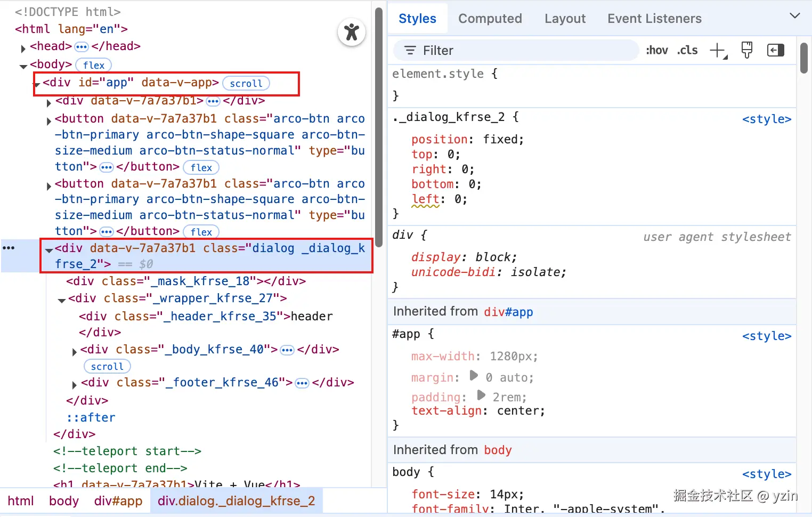Screen dimensions: 812x517
Task: Expand ellipsis in _footer_kfrse_46 div
Action: point(302,383)
